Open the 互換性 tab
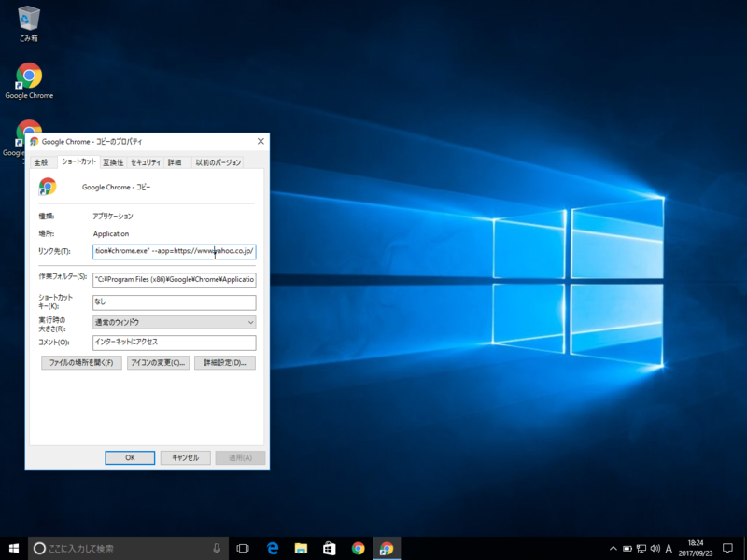The width and height of the screenshot is (747, 560). pos(113,162)
